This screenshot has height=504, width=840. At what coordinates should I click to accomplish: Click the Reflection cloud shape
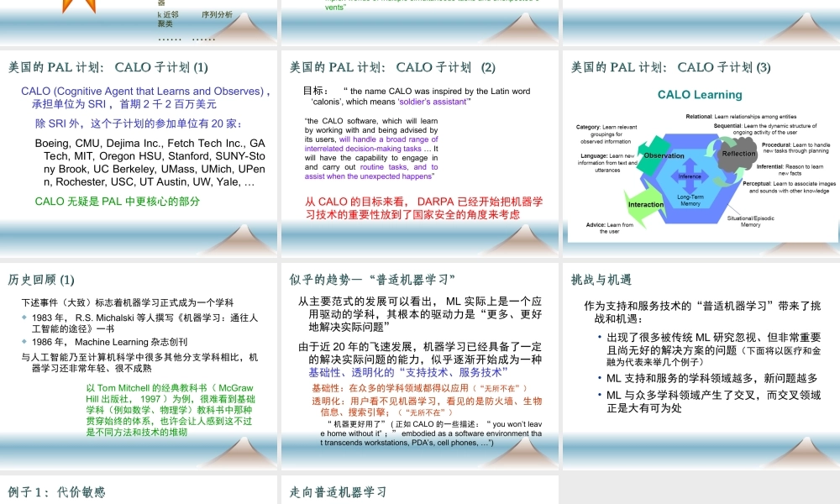pyautogui.click(x=738, y=154)
